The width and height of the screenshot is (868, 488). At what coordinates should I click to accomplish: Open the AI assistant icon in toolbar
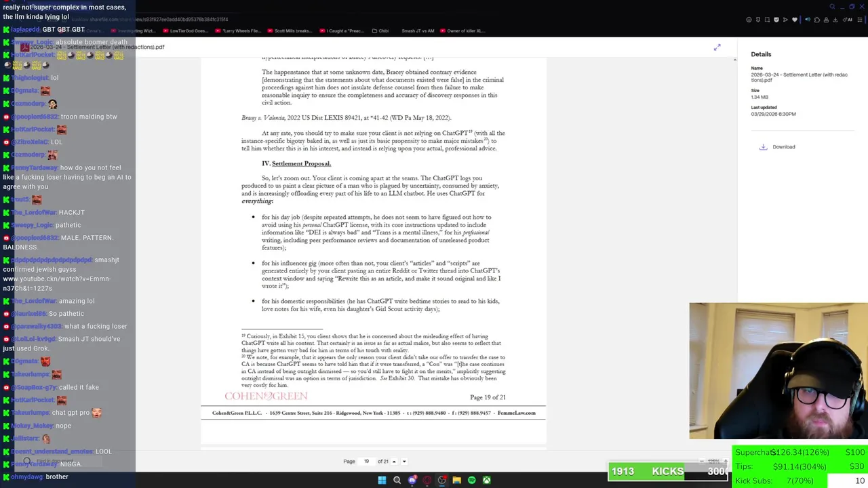(848, 20)
